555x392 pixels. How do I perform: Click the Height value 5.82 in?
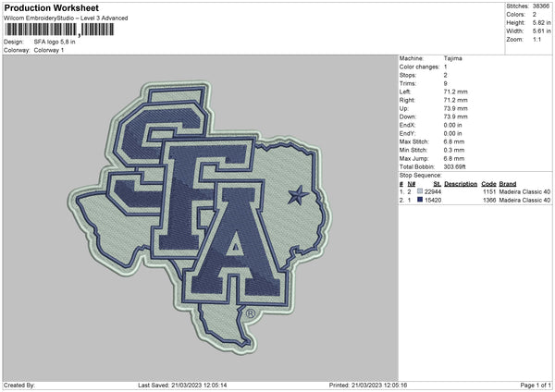pyautogui.click(x=541, y=22)
